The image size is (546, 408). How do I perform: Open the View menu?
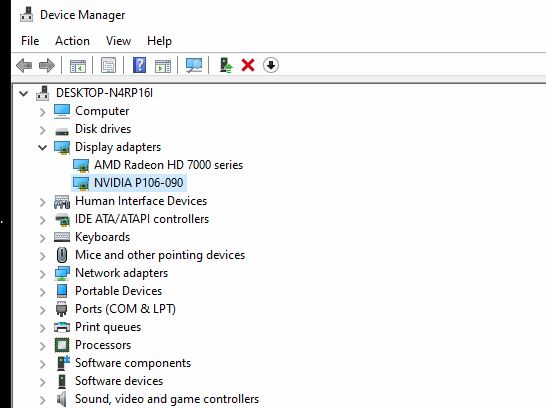tap(118, 41)
